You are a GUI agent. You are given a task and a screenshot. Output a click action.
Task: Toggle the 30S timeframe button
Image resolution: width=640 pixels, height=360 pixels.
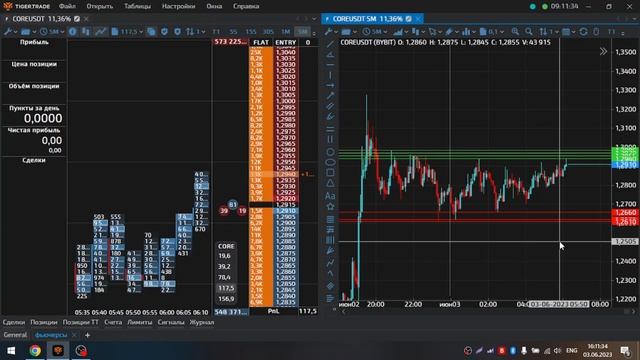[268, 32]
